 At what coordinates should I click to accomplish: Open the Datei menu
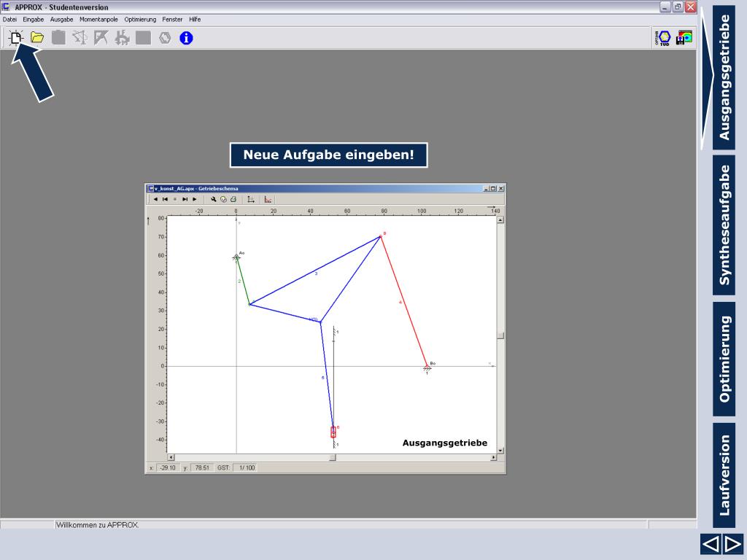(9, 20)
